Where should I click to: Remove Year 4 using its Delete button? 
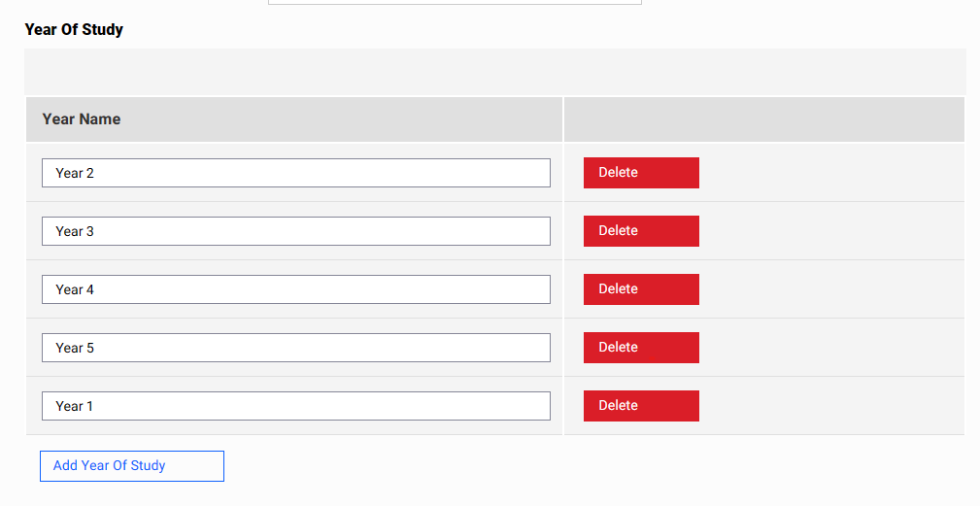click(x=641, y=289)
